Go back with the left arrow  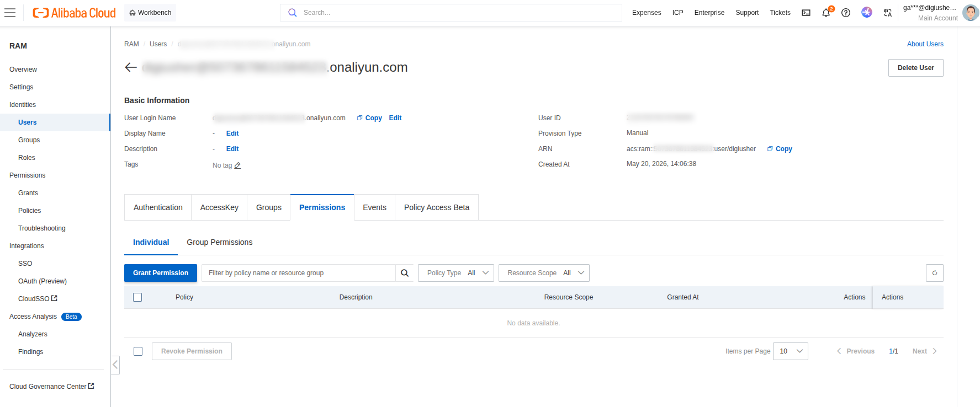click(x=131, y=67)
